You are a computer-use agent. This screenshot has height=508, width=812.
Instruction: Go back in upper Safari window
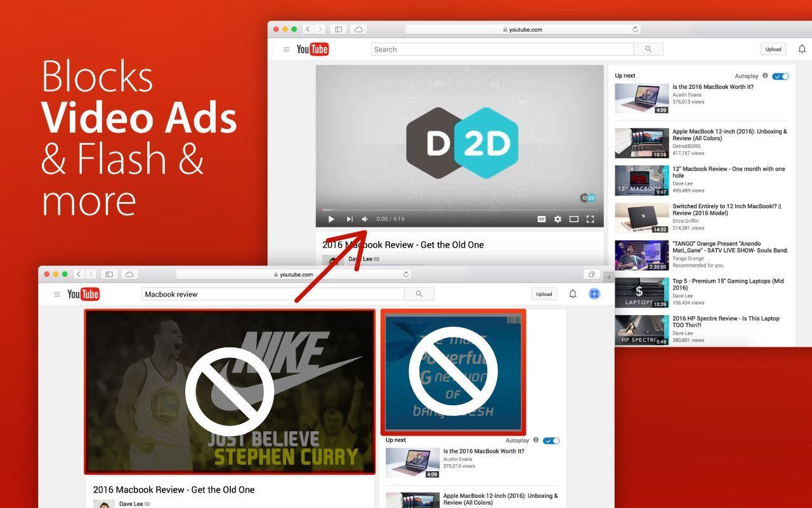308,29
